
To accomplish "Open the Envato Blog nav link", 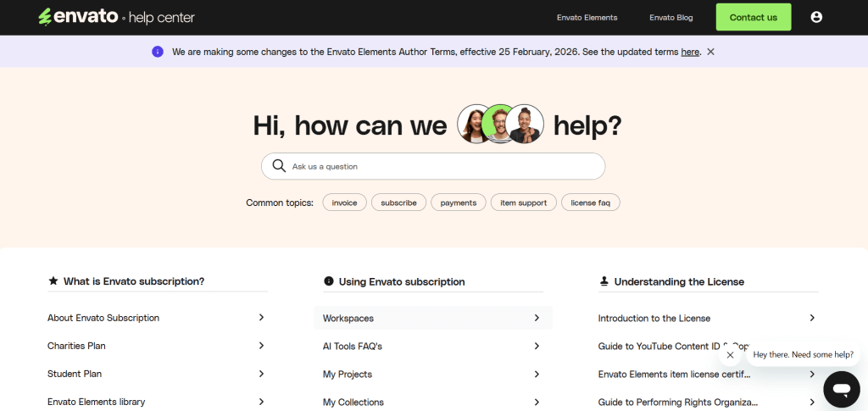I will pyautogui.click(x=671, y=18).
